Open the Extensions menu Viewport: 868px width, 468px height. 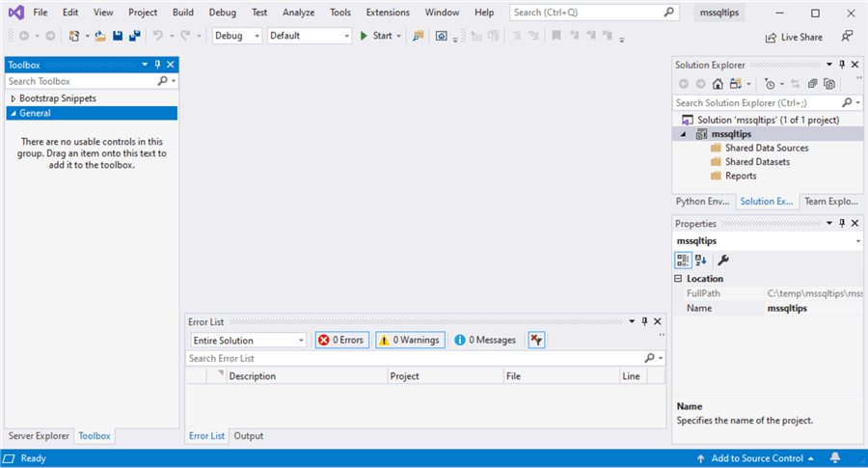tap(388, 13)
